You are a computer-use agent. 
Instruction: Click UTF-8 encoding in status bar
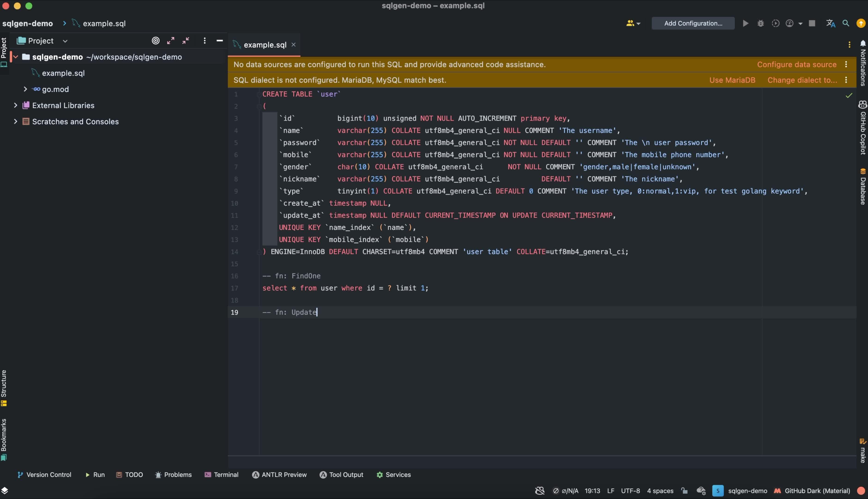pos(630,491)
